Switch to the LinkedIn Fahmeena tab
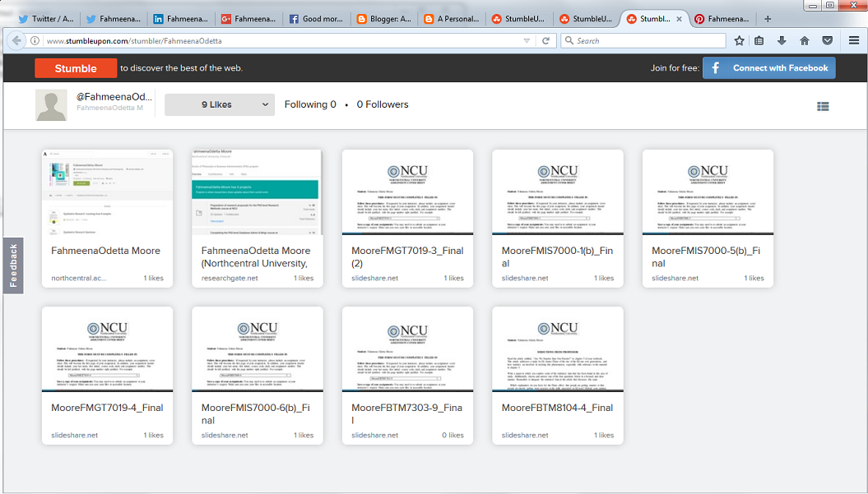The width and height of the screenshot is (868, 494). click(181, 19)
